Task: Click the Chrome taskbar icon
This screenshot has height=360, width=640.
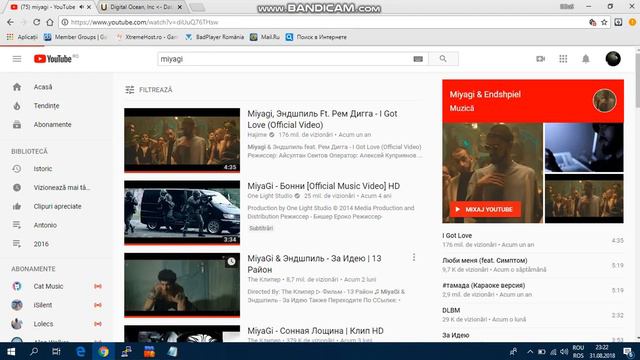Action: 103,351
